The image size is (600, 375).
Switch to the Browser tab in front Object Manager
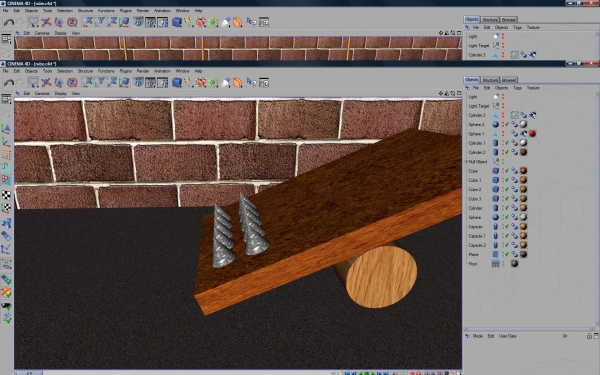point(509,80)
